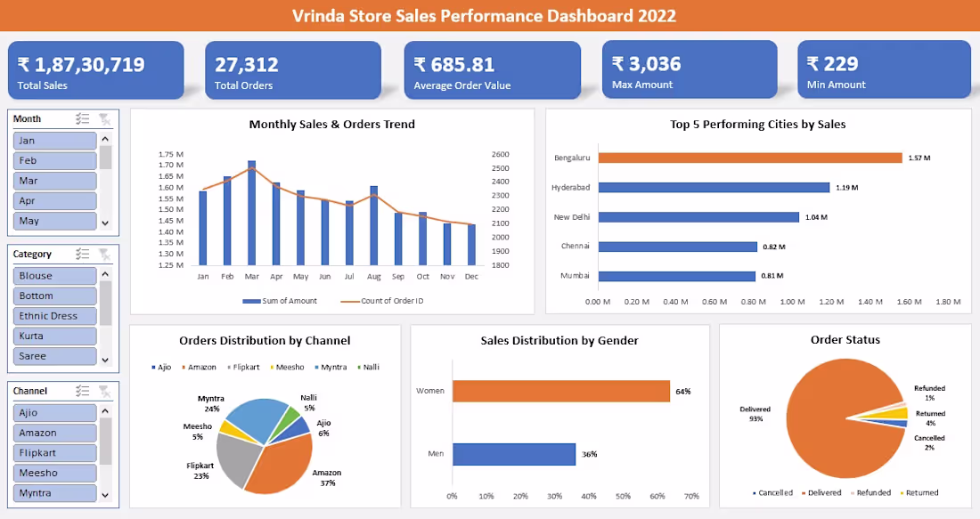This screenshot has height=519, width=980.
Task: Click down arrow of Channel slicer scrollbar
Action: (105, 495)
